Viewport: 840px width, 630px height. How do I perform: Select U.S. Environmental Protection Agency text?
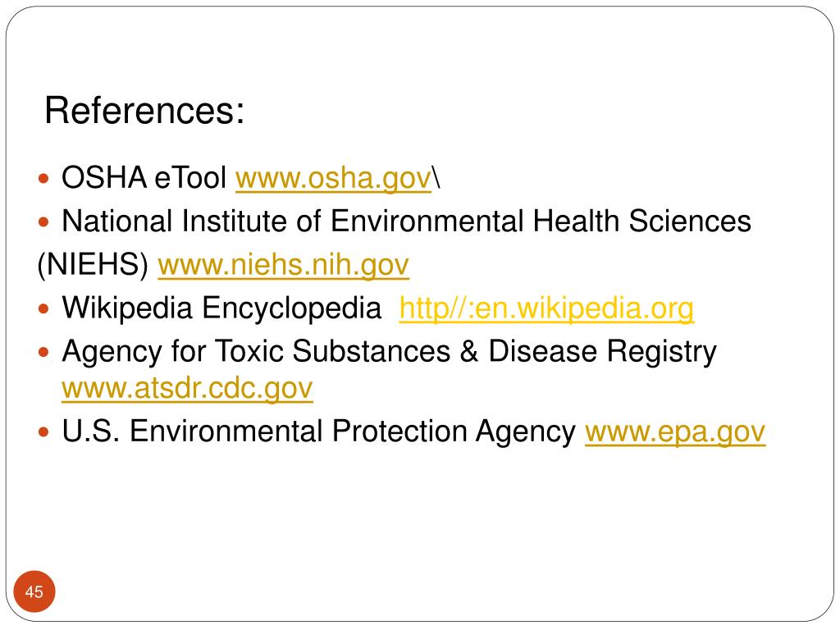(x=319, y=431)
